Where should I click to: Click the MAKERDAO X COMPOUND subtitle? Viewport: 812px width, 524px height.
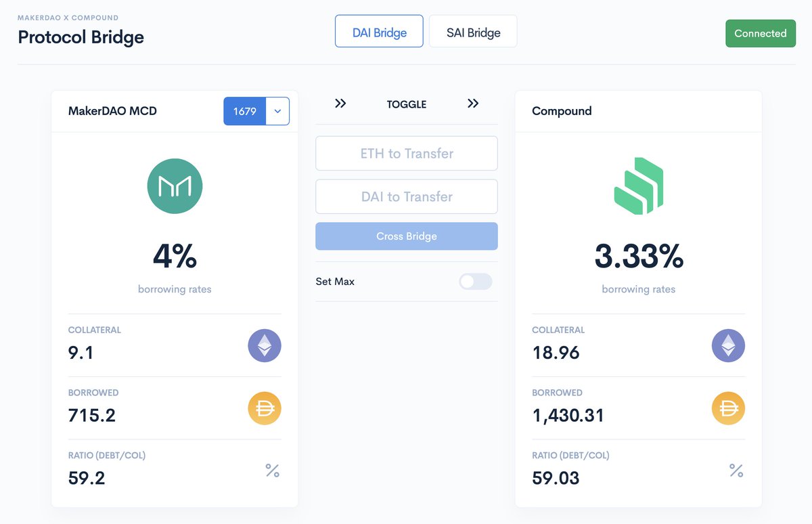point(68,18)
